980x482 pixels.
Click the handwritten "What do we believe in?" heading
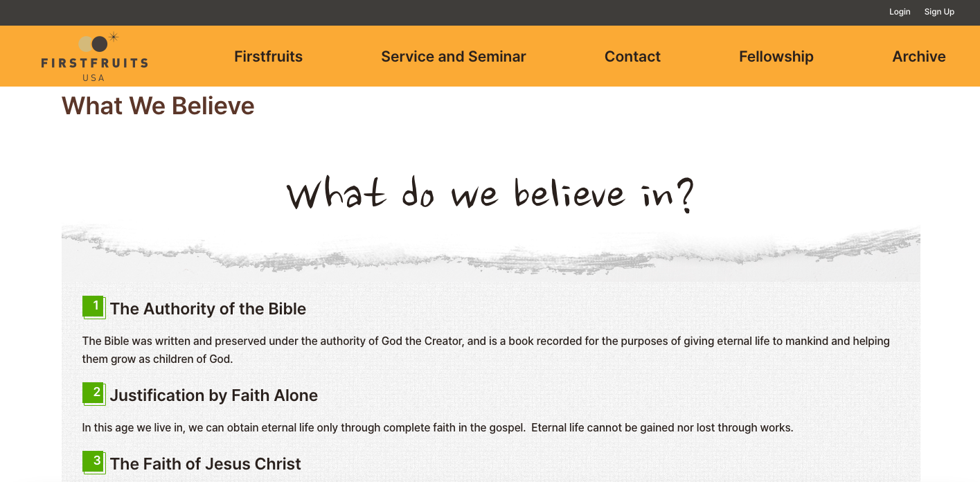[490, 193]
